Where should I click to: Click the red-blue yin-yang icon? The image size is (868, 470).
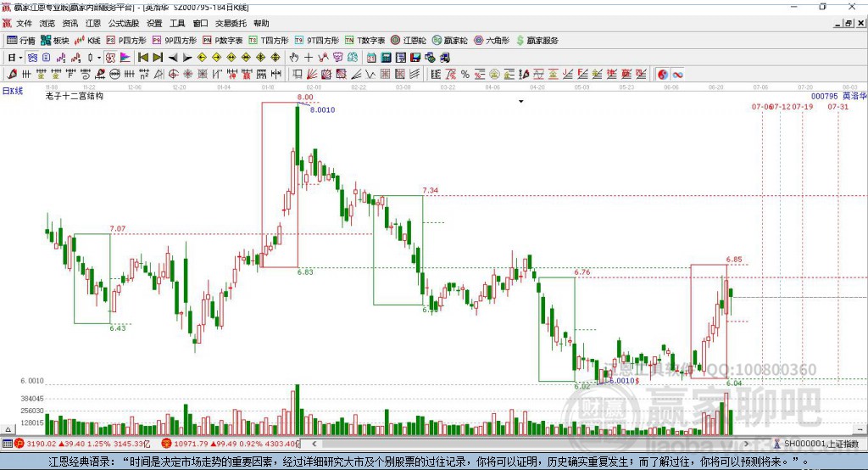663,75
